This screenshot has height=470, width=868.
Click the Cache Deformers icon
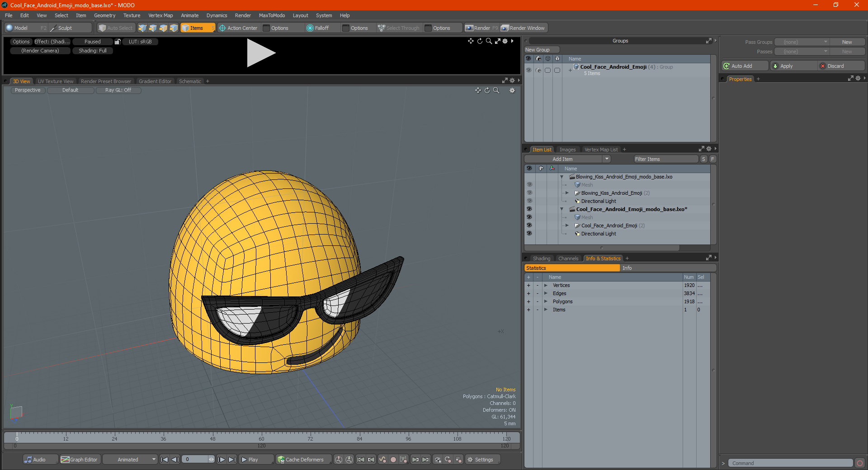point(281,460)
